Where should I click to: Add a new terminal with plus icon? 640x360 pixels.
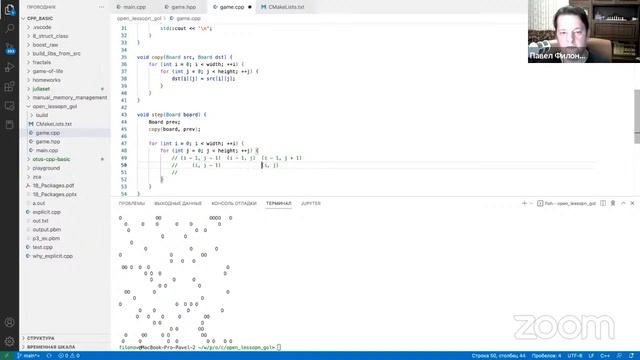pyautogui.click(x=524, y=203)
